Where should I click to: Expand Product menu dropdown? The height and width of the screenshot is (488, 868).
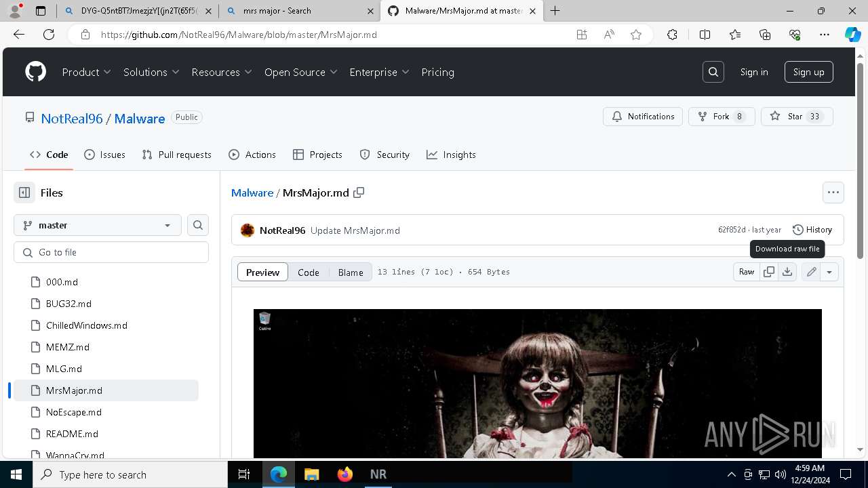coord(87,72)
